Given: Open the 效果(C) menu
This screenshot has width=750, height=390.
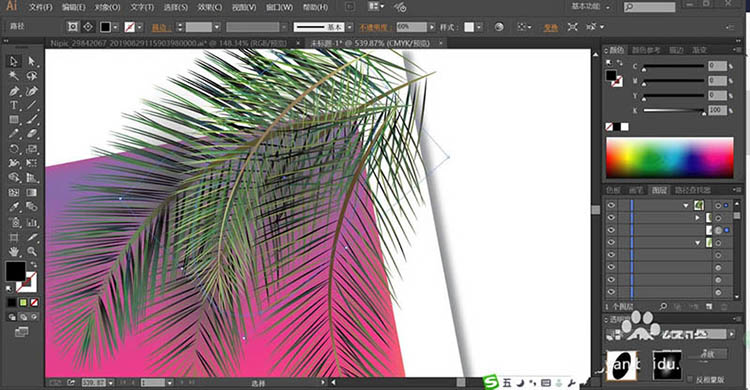Looking at the screenshot, I should coord(210,7).
